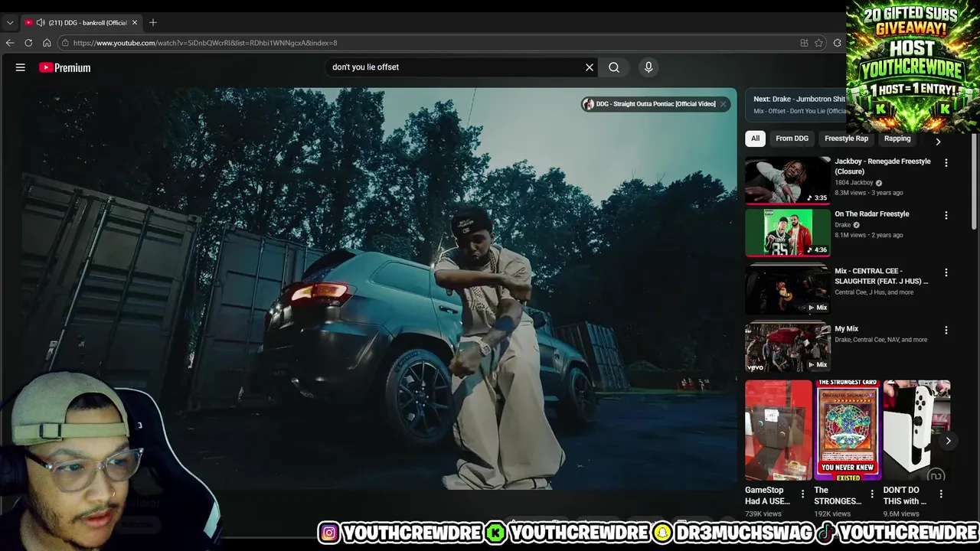
Task: Open more options for On The Radar Freestyle
Action: (946, 216)
